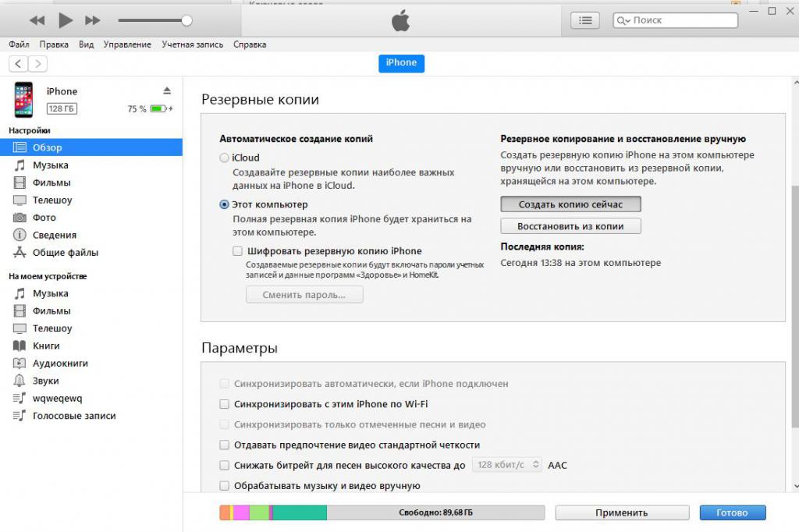Click the teal segment of the storage bar
Screen dimensions: 799x532
click(x=300, y=512)
